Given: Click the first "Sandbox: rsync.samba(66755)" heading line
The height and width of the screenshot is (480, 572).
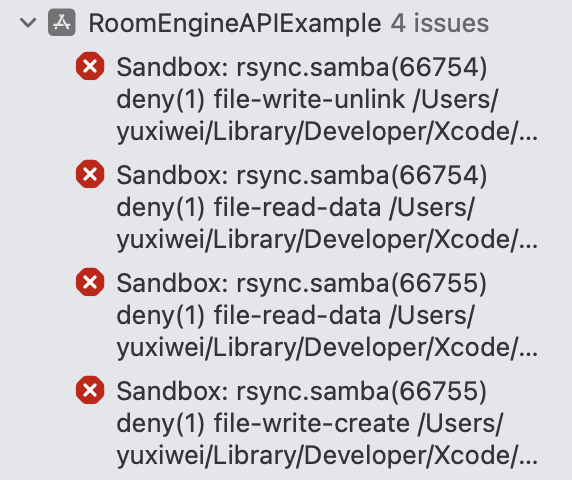Looking at the screenshot, I should (x=302, y=283).
